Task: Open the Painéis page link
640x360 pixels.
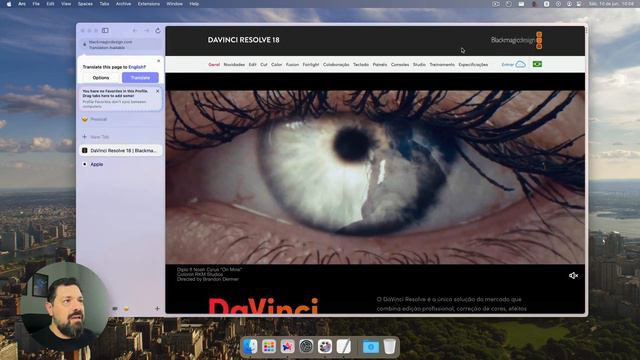Action: pos(380,64)
